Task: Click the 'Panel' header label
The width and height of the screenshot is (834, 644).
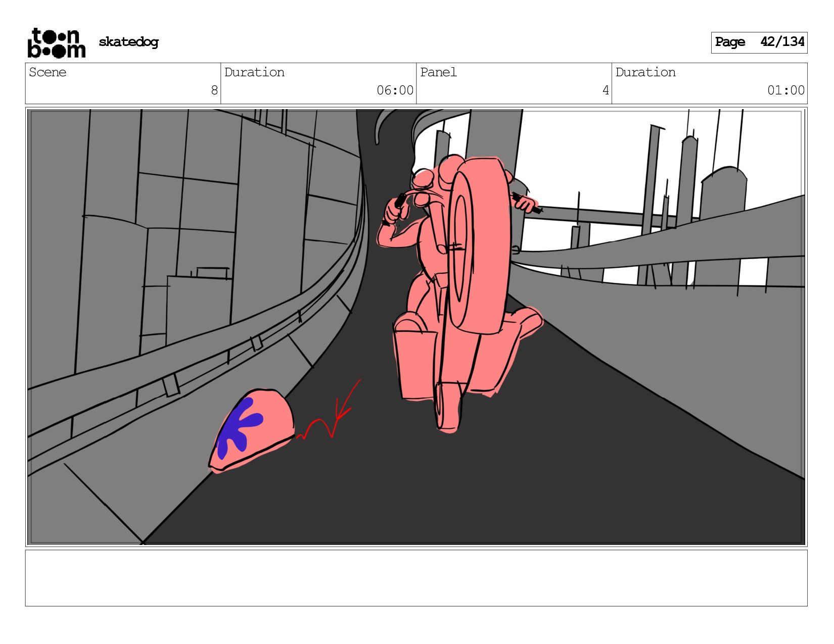Action: pos(438,72)
